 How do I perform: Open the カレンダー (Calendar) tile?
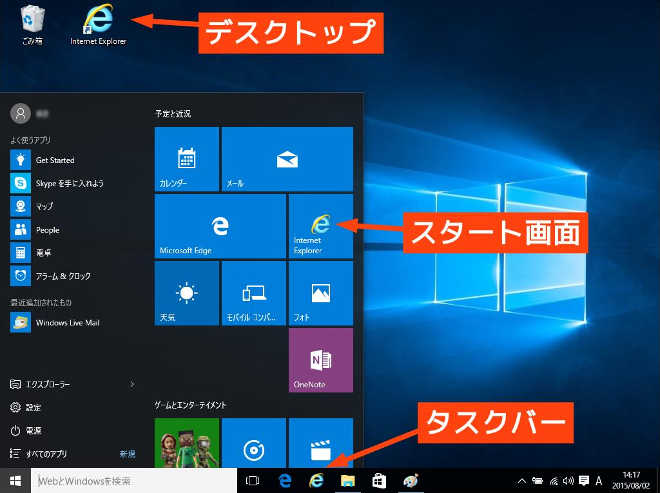click(186, 159)
